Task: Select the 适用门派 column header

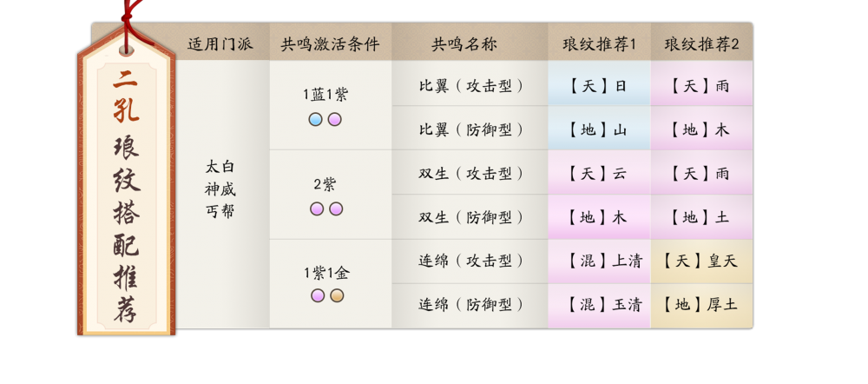Action: click(x=220, y=43)
